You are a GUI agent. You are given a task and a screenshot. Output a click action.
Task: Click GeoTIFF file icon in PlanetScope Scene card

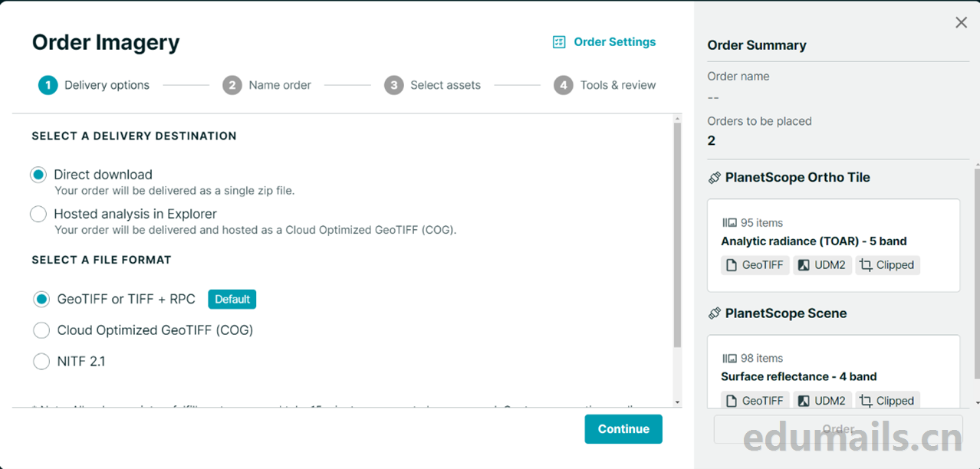[731, 401]
